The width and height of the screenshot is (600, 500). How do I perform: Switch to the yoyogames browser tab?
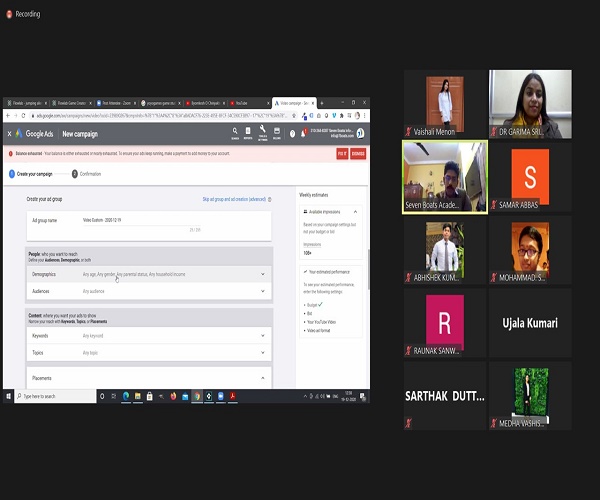[160, 103]
